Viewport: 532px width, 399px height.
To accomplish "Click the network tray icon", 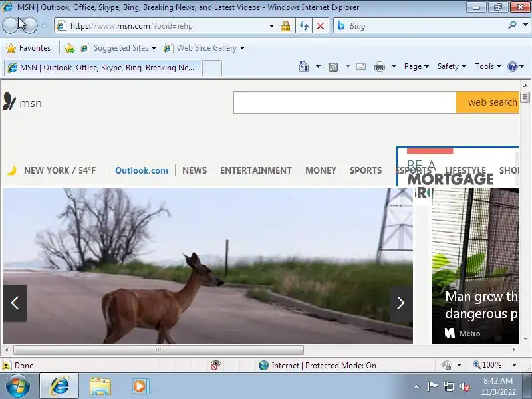I will [x=448, y=386].
